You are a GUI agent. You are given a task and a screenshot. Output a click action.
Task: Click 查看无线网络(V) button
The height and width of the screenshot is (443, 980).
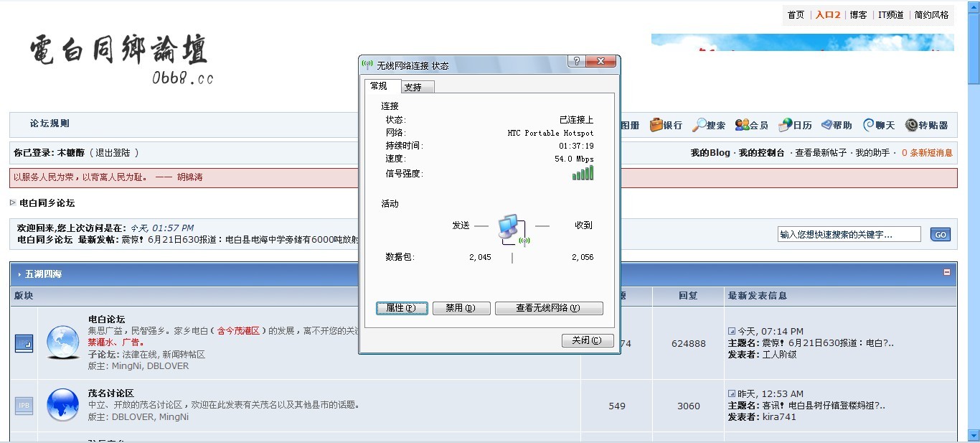click(549, 308)
